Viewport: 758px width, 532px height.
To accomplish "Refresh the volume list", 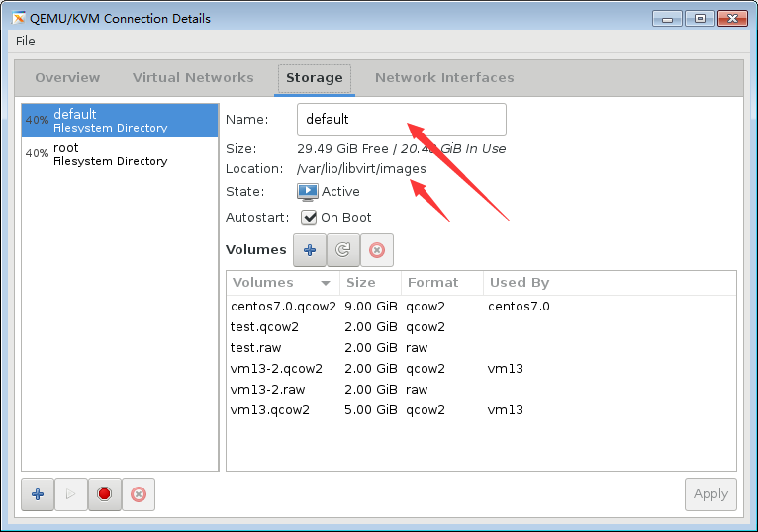I will 343,250.
